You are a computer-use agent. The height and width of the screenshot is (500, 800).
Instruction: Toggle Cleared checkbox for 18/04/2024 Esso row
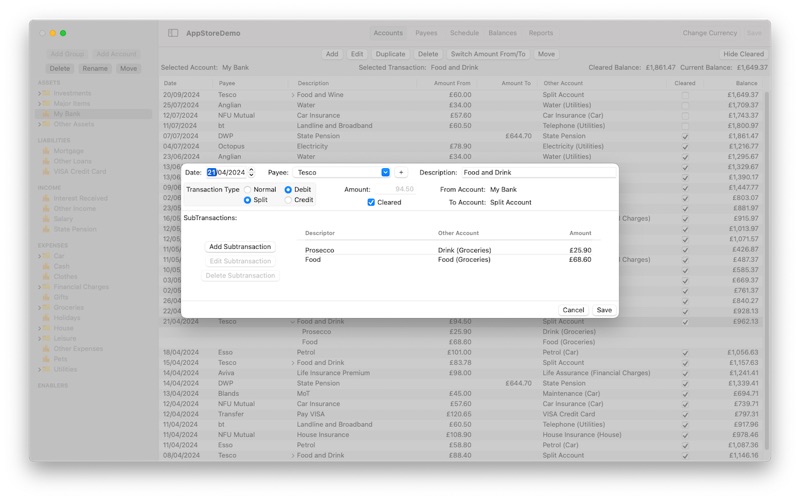[x=685, y=353]
